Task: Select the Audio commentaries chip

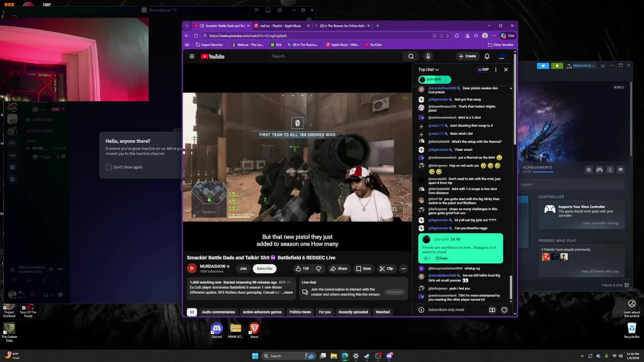Action: coord(218,312)
